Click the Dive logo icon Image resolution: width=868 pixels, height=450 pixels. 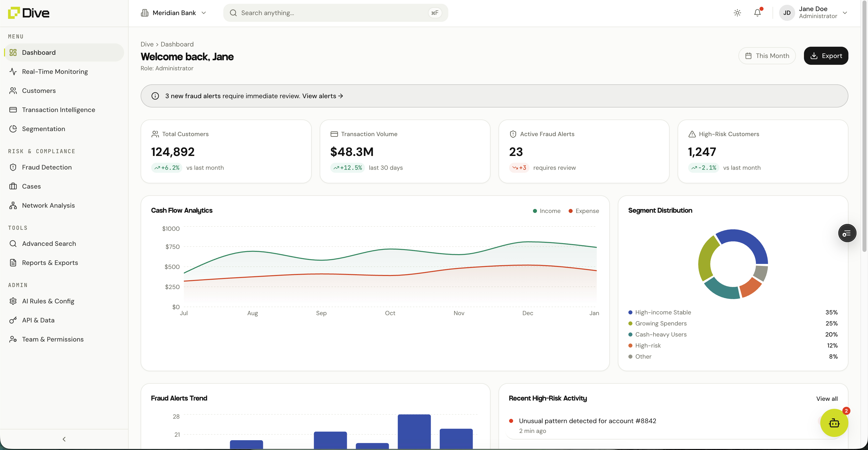click(x=14, y=13)
